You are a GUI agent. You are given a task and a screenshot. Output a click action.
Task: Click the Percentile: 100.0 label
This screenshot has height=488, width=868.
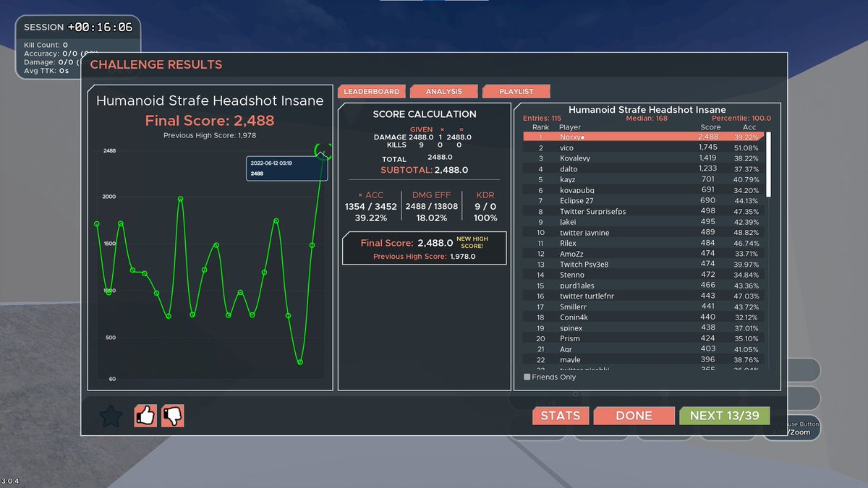[742, 119]
